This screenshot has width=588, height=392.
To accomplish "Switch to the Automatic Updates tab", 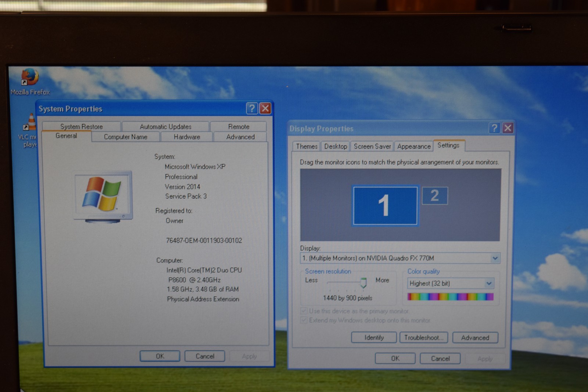I will click(x=165, y=126).
